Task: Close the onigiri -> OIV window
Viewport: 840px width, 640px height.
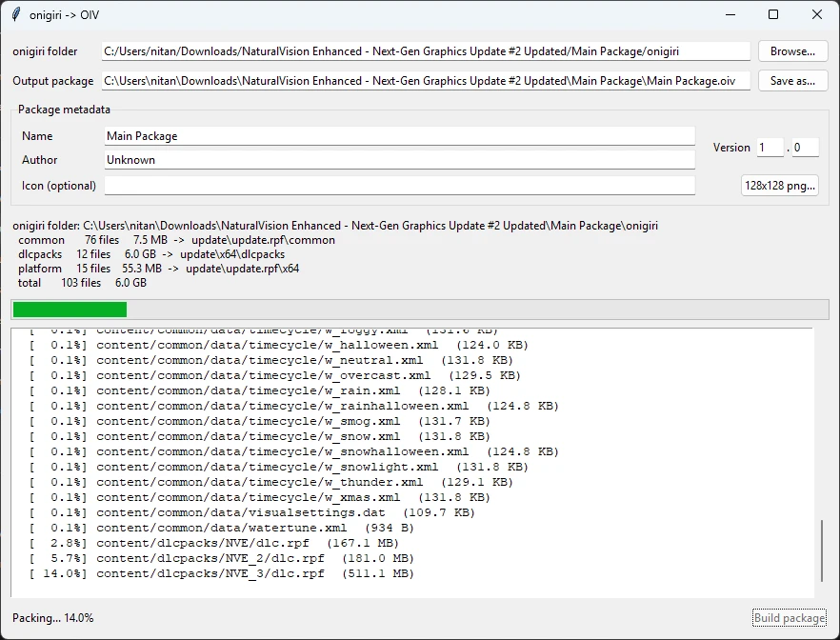Action: coord(817,14)
